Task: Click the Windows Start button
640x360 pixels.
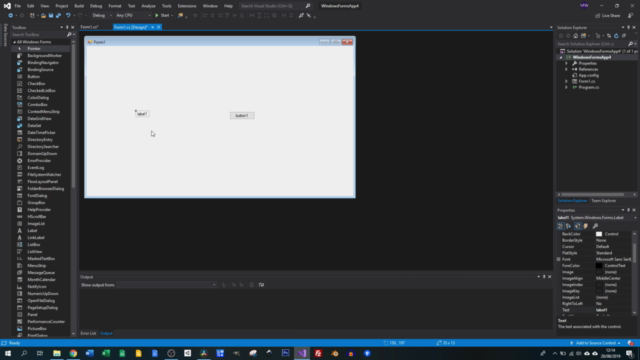Action: pyautogui.click(x=8, y=353)
